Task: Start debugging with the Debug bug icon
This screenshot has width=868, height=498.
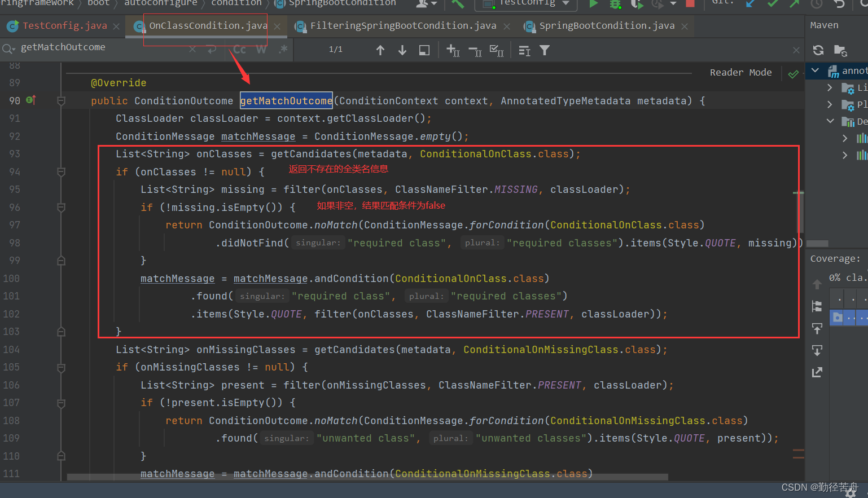Action: pos(615,4)
